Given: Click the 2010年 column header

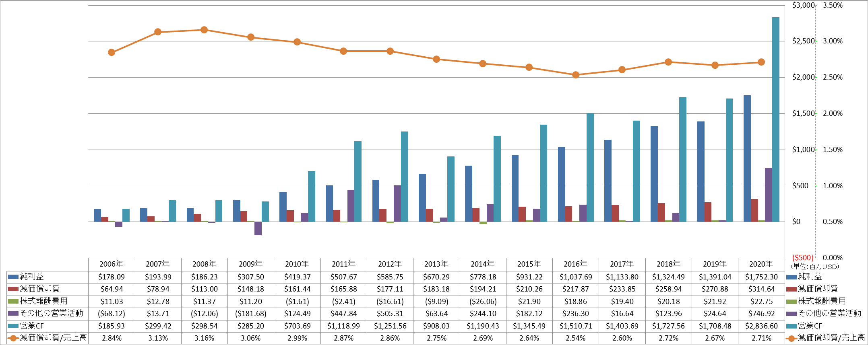Looking at the screenshot, I should (297, 264).
